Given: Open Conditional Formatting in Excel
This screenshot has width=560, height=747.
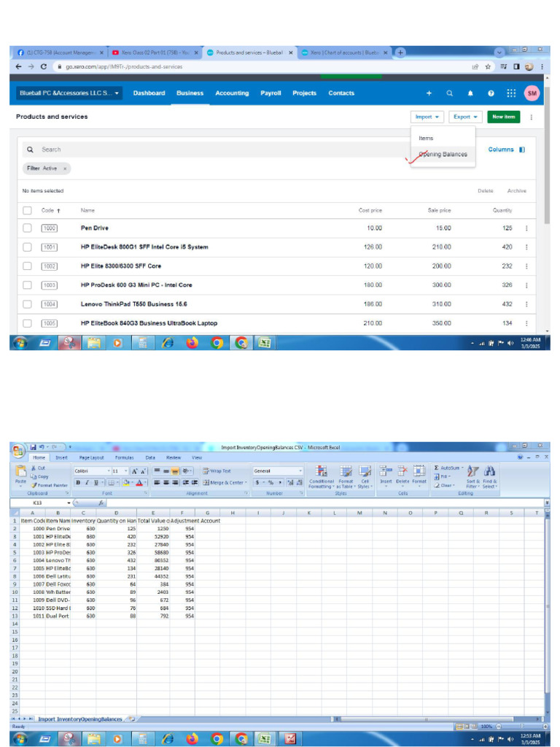Looking at the screenshot, I should [x=322, y=477].
